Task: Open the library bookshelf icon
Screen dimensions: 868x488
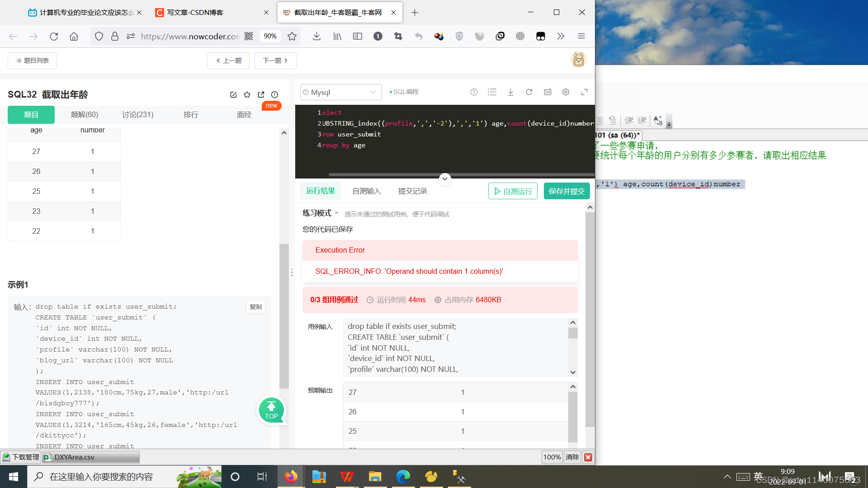Action: tap(337, 36)
